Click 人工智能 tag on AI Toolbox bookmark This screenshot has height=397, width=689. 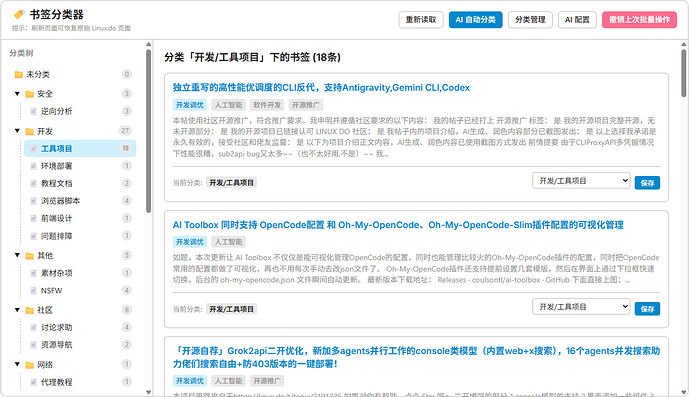tap(228, 242)
